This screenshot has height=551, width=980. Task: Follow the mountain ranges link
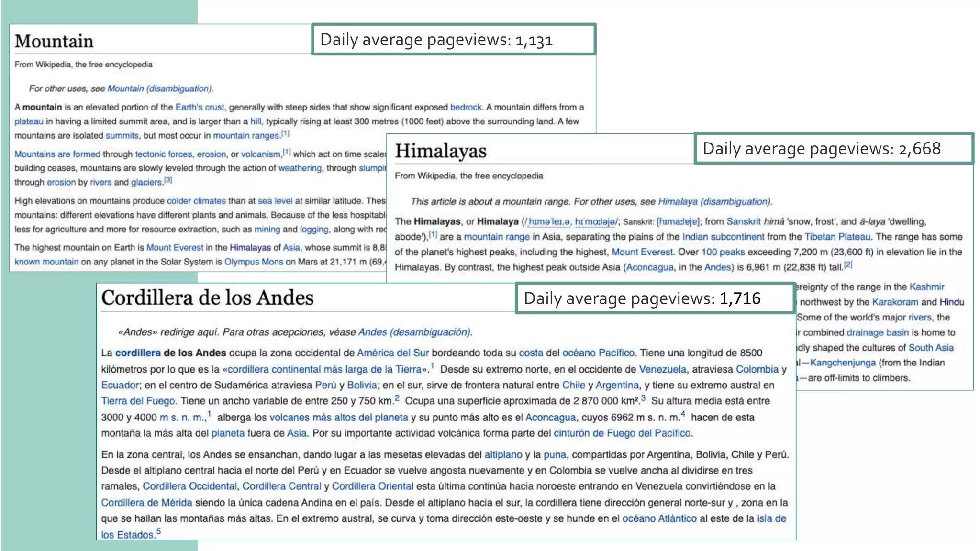point(246,136)
